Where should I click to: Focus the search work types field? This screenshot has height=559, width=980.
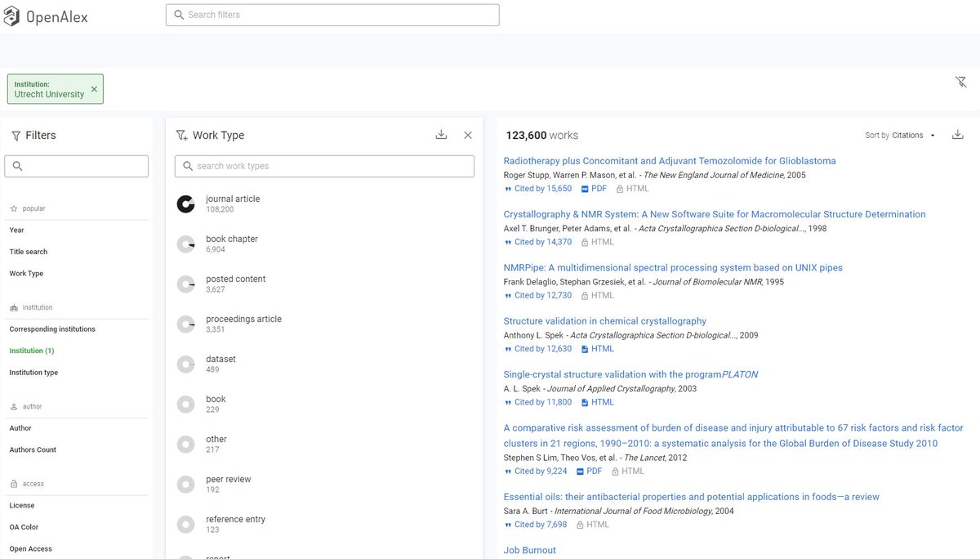tap(324, 166)
